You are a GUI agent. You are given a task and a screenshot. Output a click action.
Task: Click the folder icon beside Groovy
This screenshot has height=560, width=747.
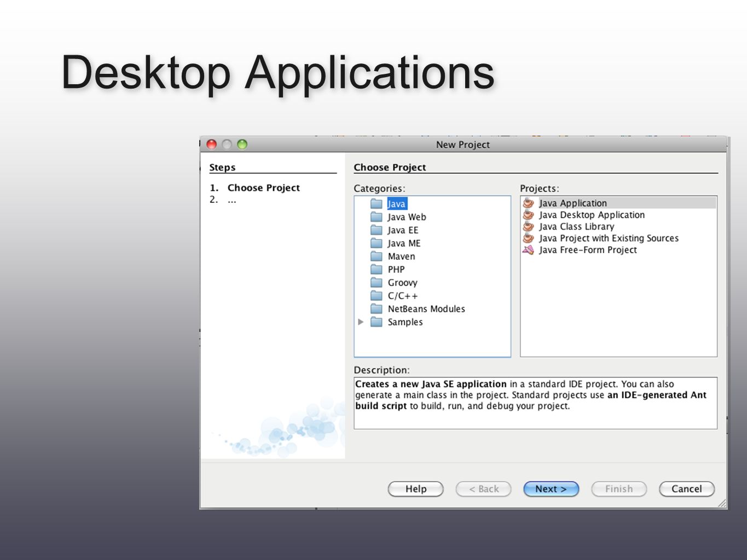pos(376,282)
